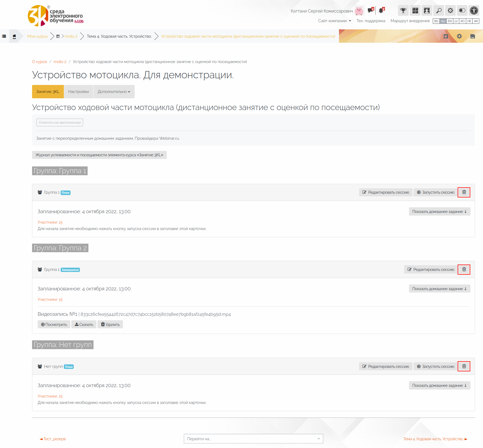483x448 pixels.
Task: Click the Тема 4 next-activity link at bottom
Action: tap(435, 439)
